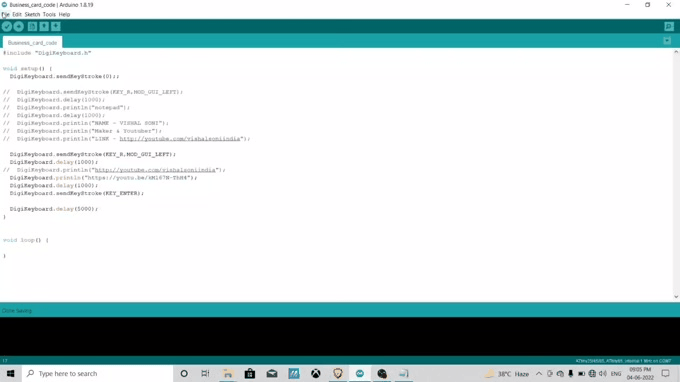The height and width of the screenshot is (382, 680).
Task: Click the editor scrollbar down arrow
Action: click(676, 297)
